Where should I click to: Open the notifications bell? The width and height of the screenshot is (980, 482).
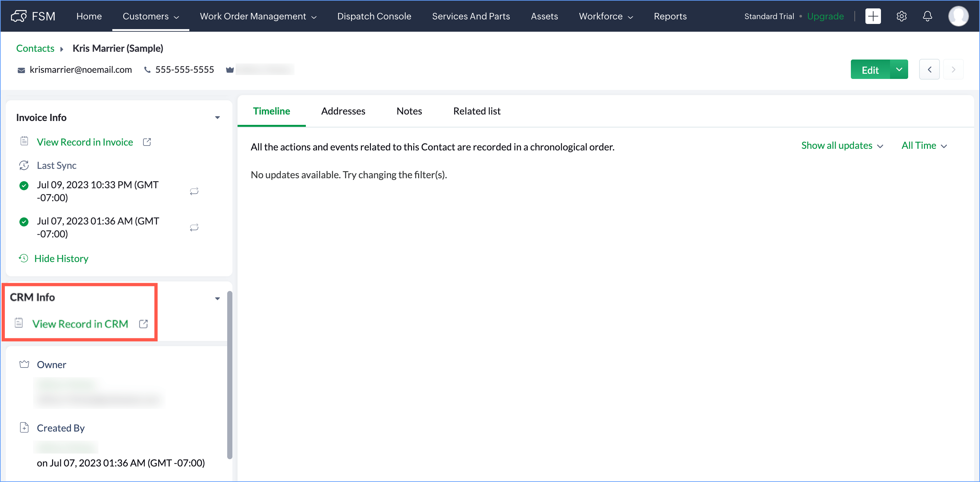click(x=927, y=16)
